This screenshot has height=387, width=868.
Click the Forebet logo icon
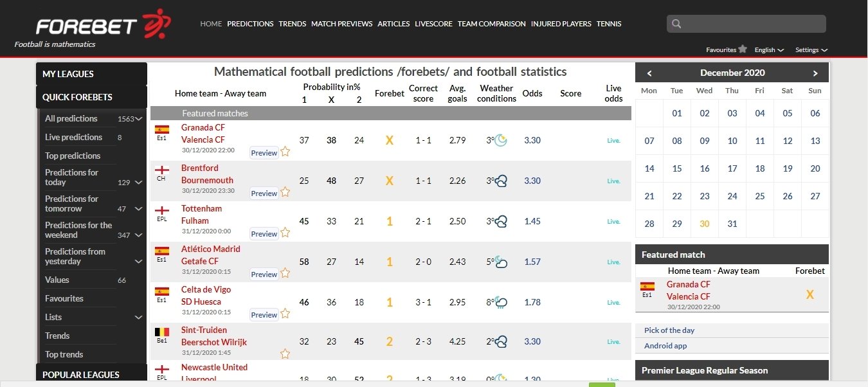[x=156, y=24]
